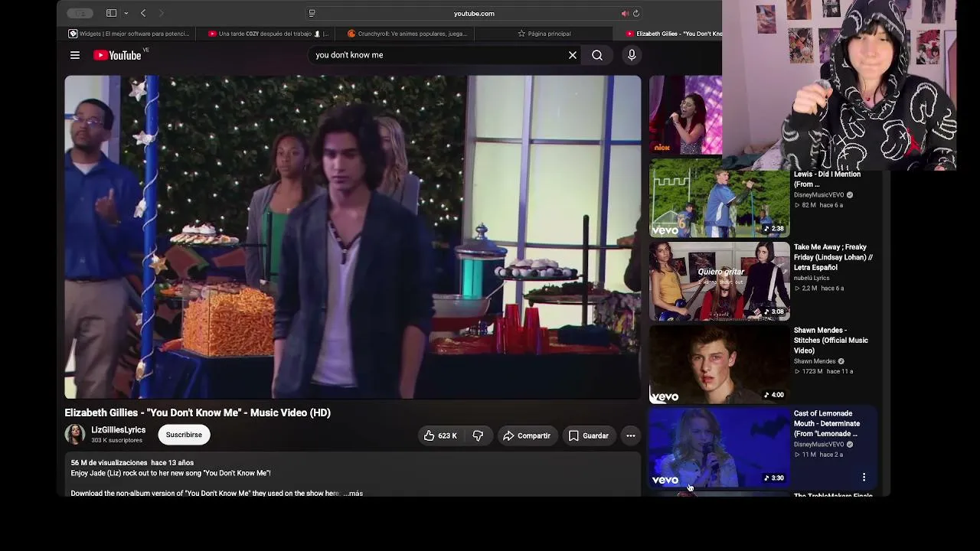Viewport: 980px width, 551px height.
Task: Click the Safari window traffic-light controls
Action: (80, 13)
